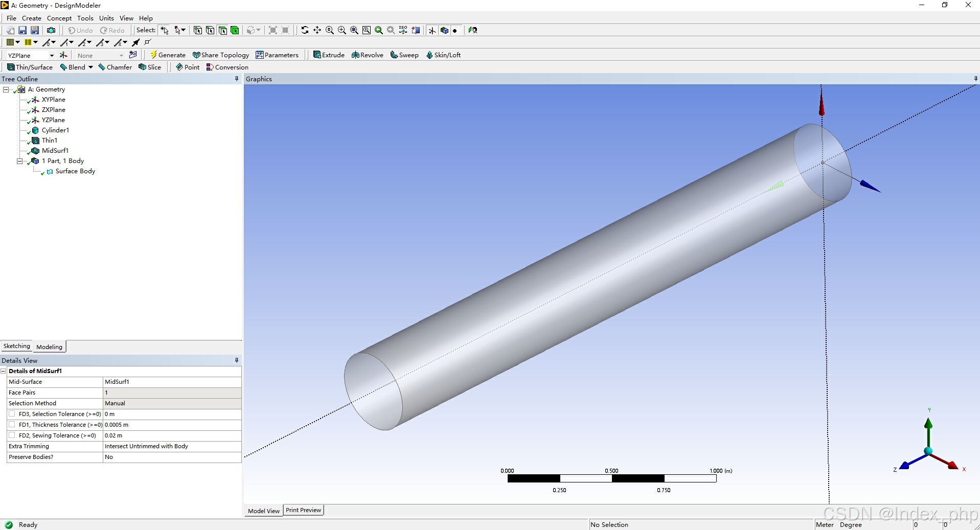This screenshot has width=980, height=530.
Task: Switch to the Sketching tab
Action: pos(16,346)
